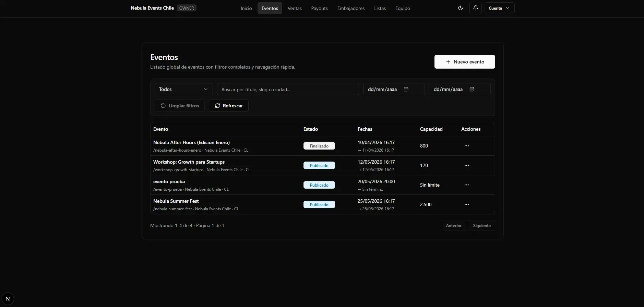Open Nebula After Hours (Edición Enero) event
Screen dimensions: 644x307
click(x=191, y=142)
